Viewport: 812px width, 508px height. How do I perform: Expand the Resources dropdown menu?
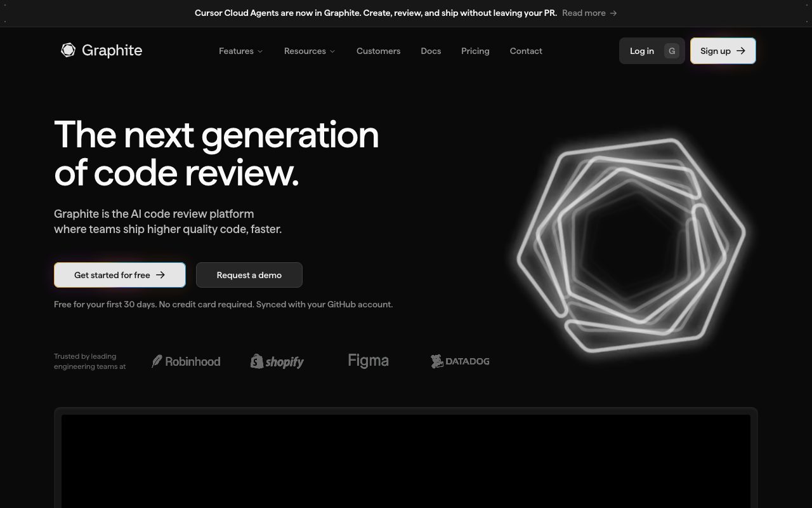click(x=310, y=51)
